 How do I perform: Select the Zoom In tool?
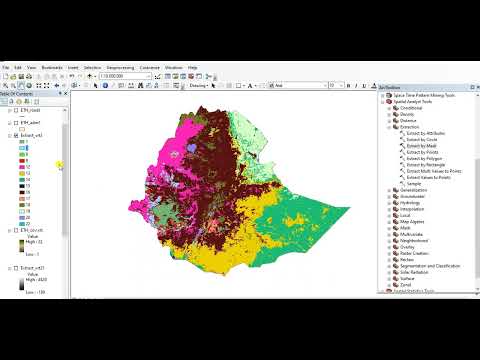(x=6, y=86)
